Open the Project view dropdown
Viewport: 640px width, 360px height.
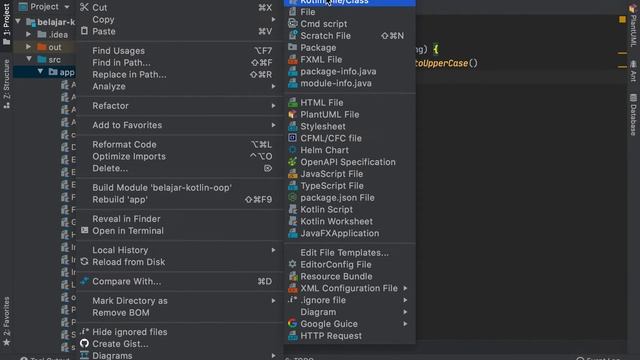pyautogui.click(x=67, y=7)
